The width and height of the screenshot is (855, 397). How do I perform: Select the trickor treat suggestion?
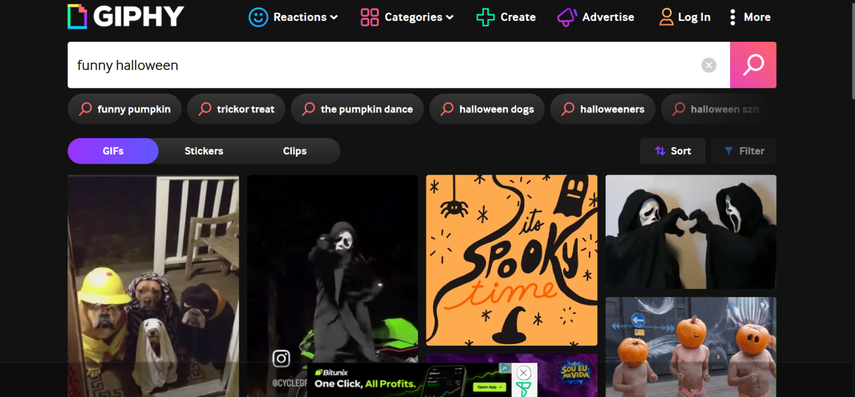(x=236, y=109)
